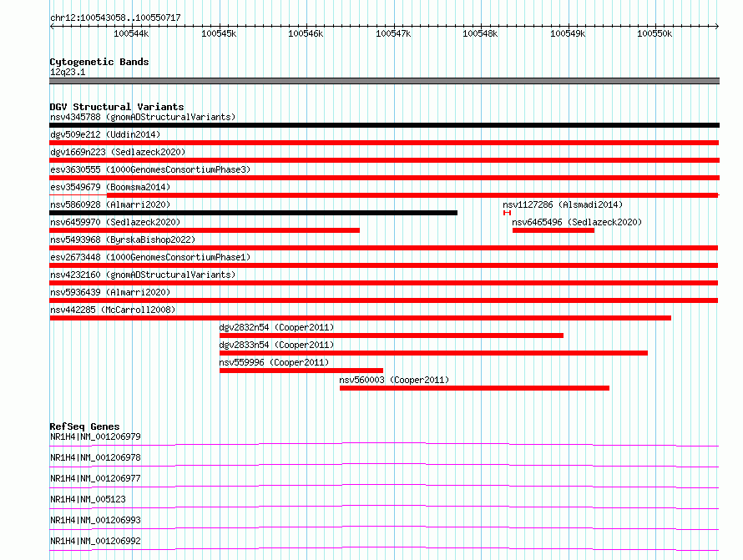Click the 100545k ruler tick label
The image size is (743, 560).
point(219,33)
